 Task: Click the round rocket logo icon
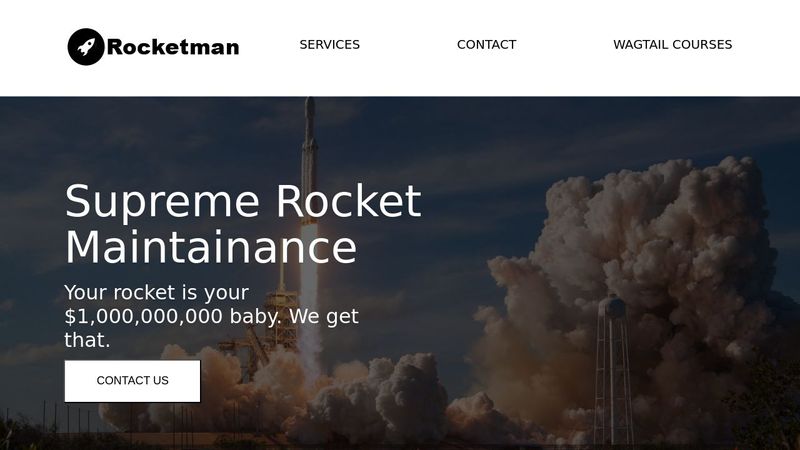click(x=86, y=46)
